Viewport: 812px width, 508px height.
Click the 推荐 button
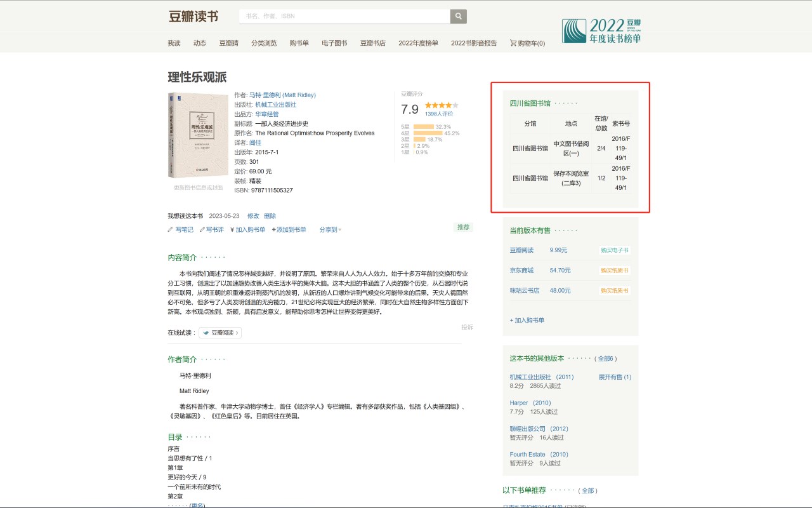[463, 227]
